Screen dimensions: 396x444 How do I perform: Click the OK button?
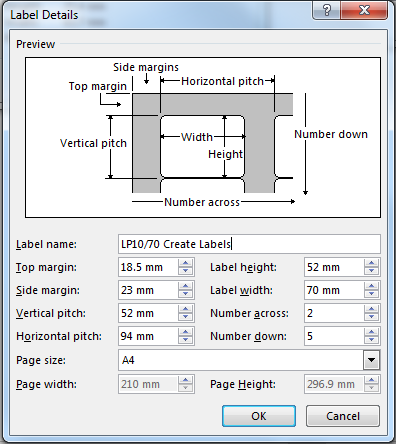coord(259,416)
